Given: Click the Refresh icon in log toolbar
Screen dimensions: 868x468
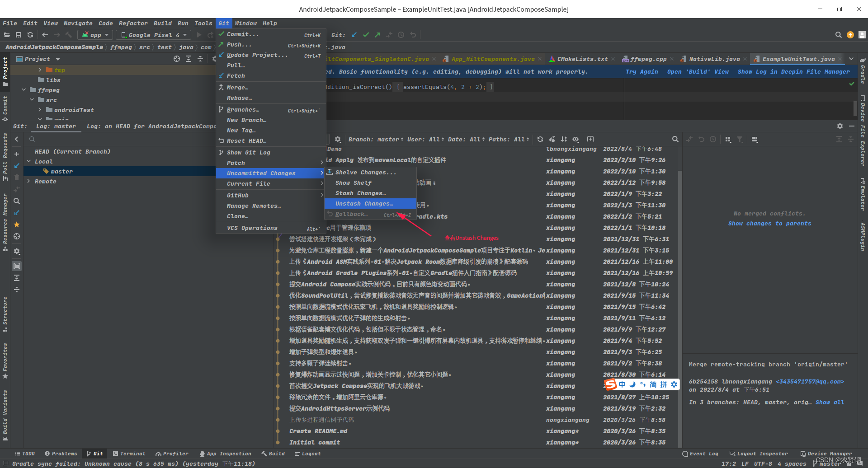Looking at the screenshot, I should pos(540,139).
